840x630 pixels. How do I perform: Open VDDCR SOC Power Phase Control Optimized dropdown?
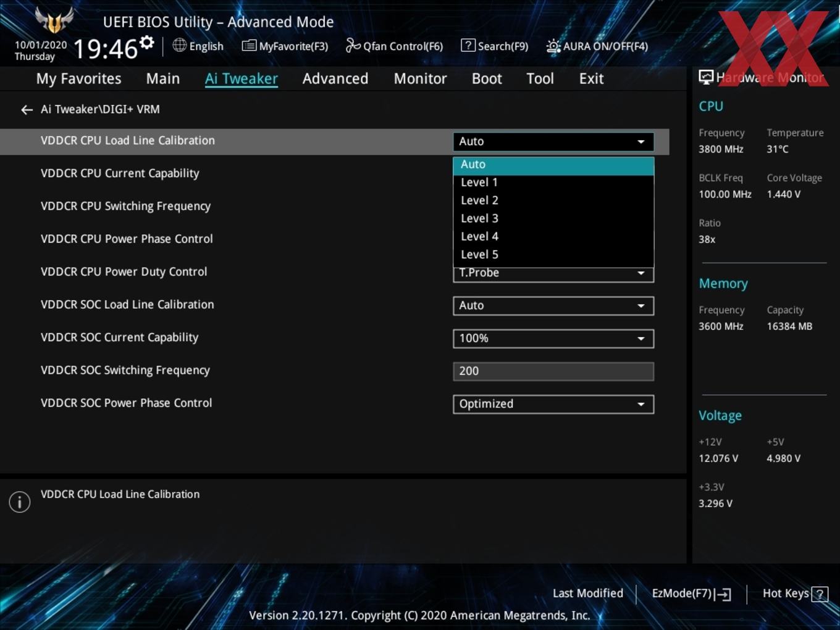(553, 404)
